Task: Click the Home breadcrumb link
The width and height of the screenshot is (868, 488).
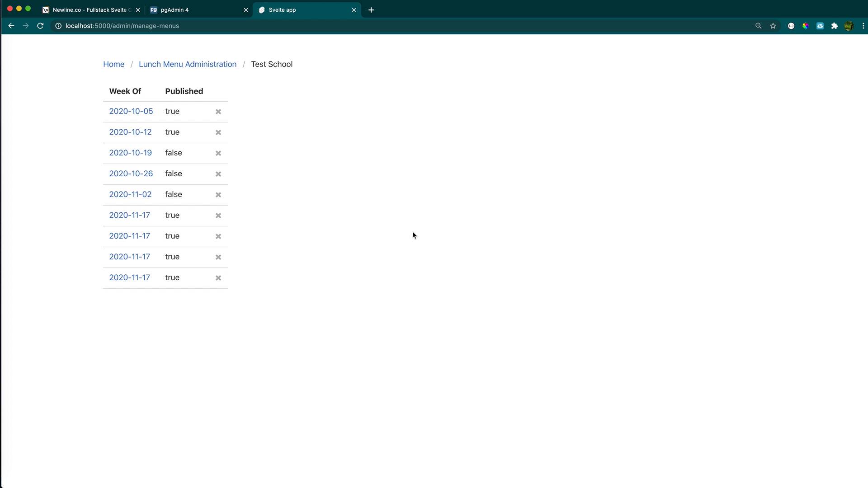Action: click(113, 64)
